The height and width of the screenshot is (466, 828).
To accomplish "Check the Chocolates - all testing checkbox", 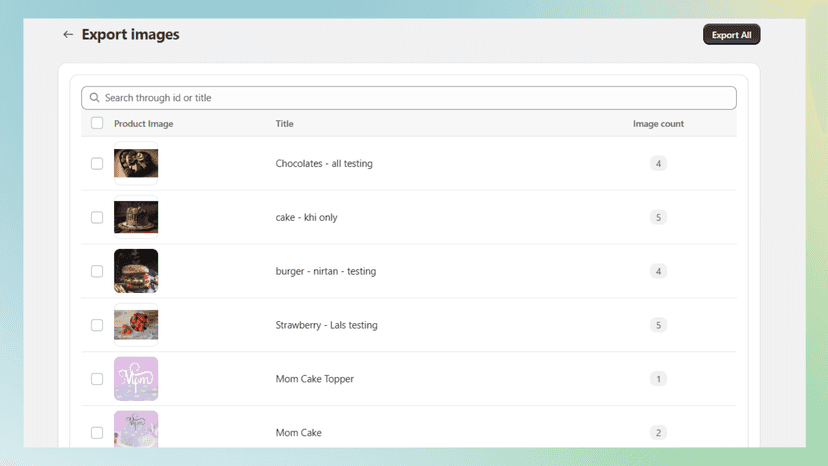I will (97, 163).
